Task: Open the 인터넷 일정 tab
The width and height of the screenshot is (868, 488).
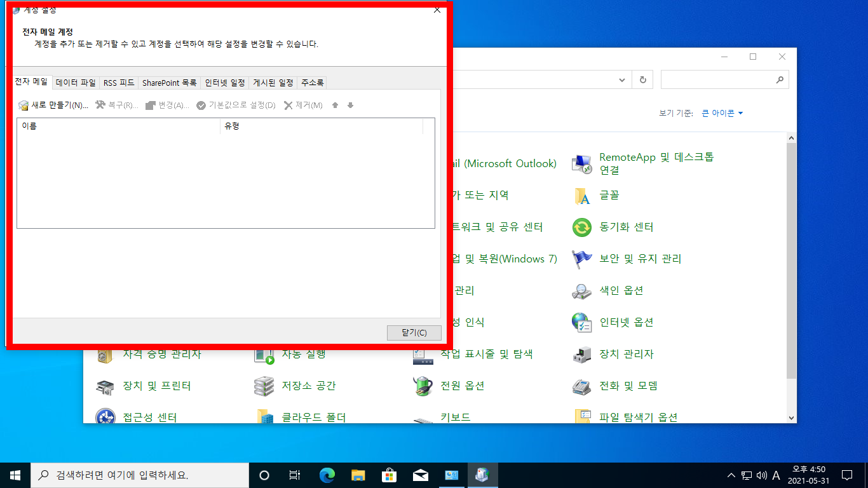Action: [x=225, y=83]
